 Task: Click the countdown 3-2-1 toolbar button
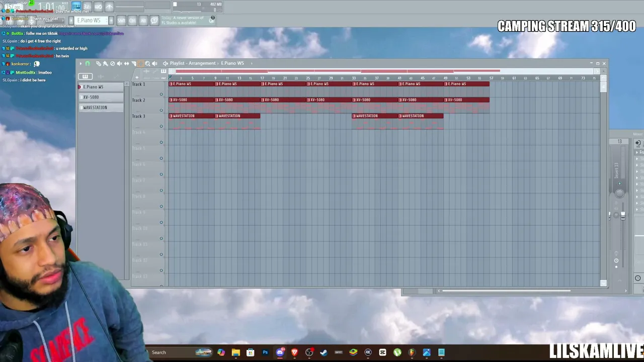(x=87, y=7)
